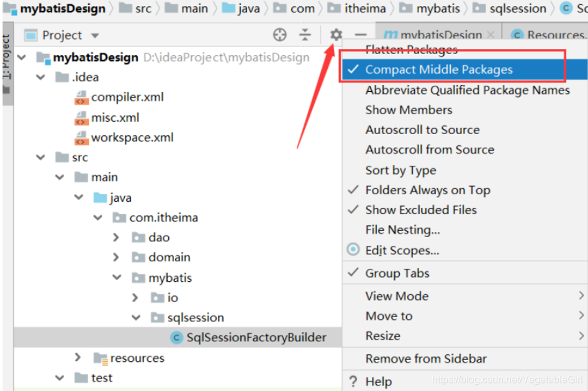
Task: Expand the resources folder
Action: (x=78, y=357)
